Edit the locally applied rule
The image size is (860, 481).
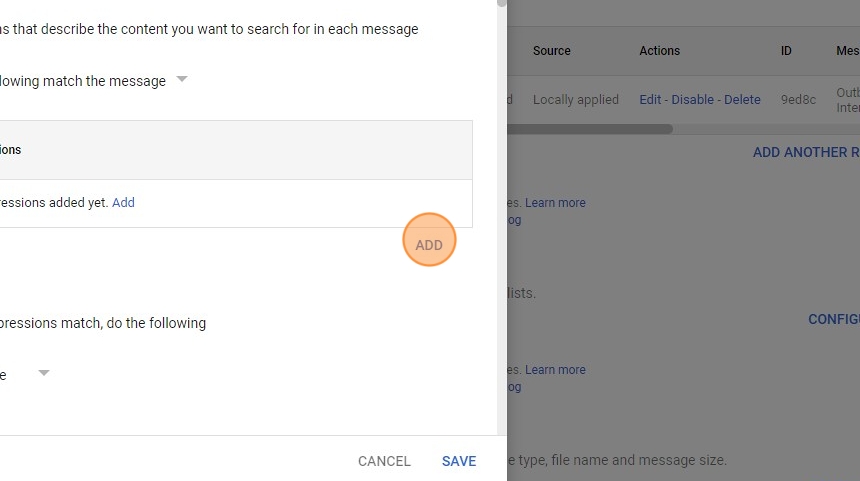[650, 100]
